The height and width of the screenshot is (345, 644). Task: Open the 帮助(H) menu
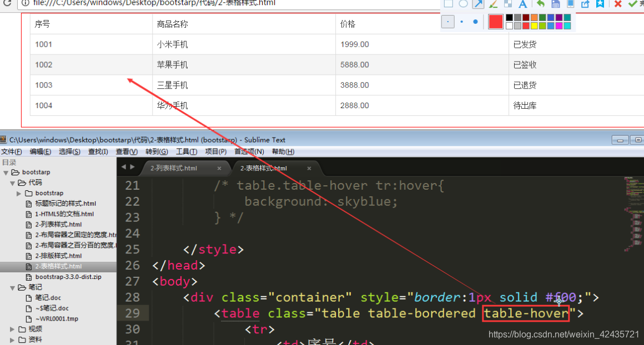[x=283, y=151]
